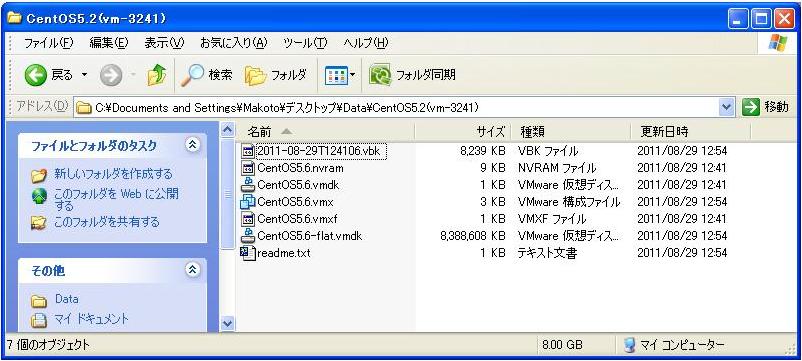This screenshot has height=361, width=802.
Task: Open the 編集(E) menu
Action: click(108, 43)
